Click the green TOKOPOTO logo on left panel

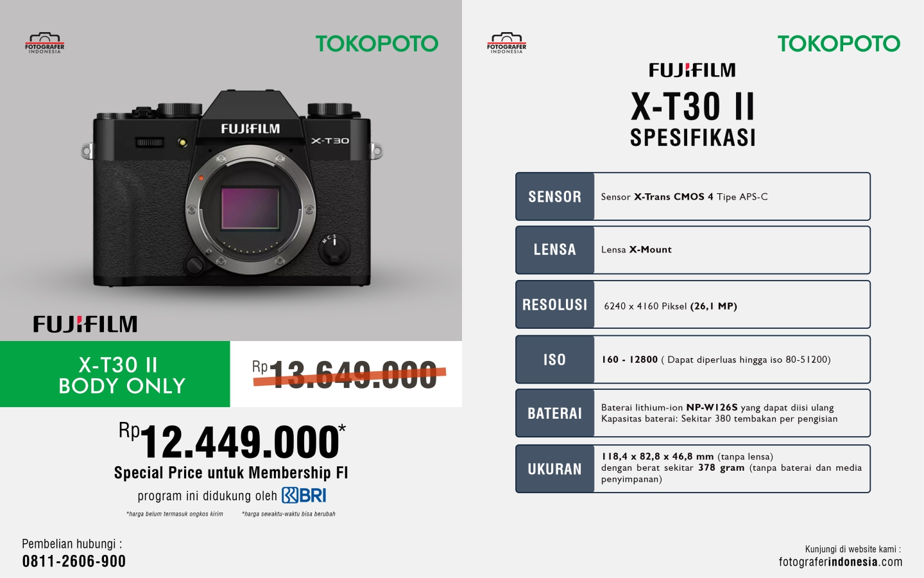pos(377,44)
